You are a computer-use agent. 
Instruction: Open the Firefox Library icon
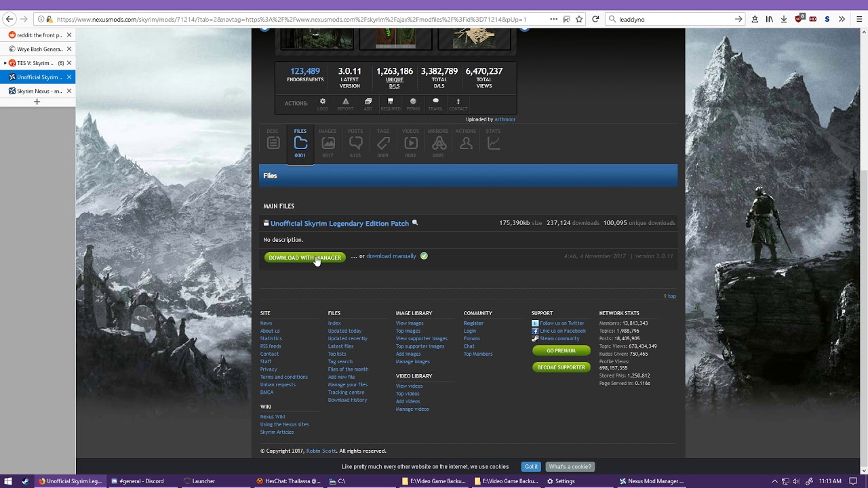(769, 19)
